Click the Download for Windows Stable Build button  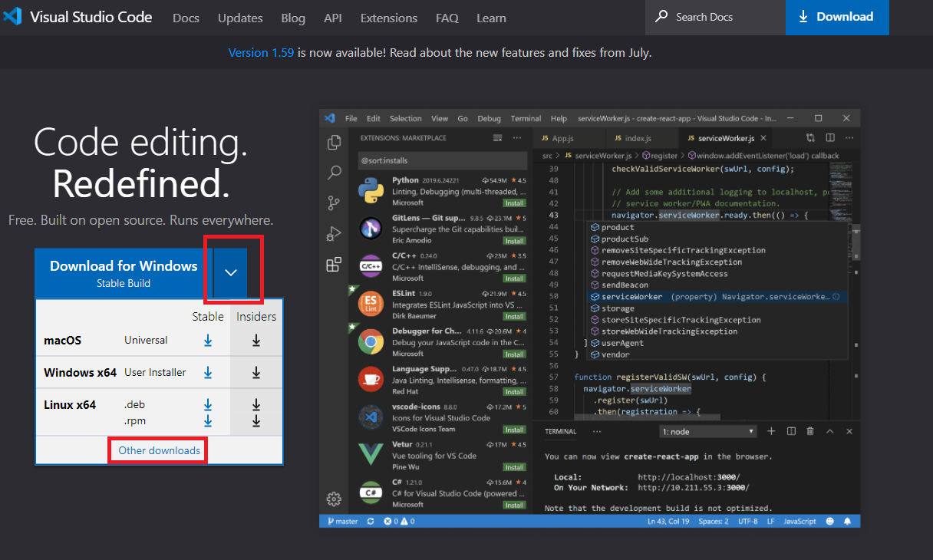point(124,272)
